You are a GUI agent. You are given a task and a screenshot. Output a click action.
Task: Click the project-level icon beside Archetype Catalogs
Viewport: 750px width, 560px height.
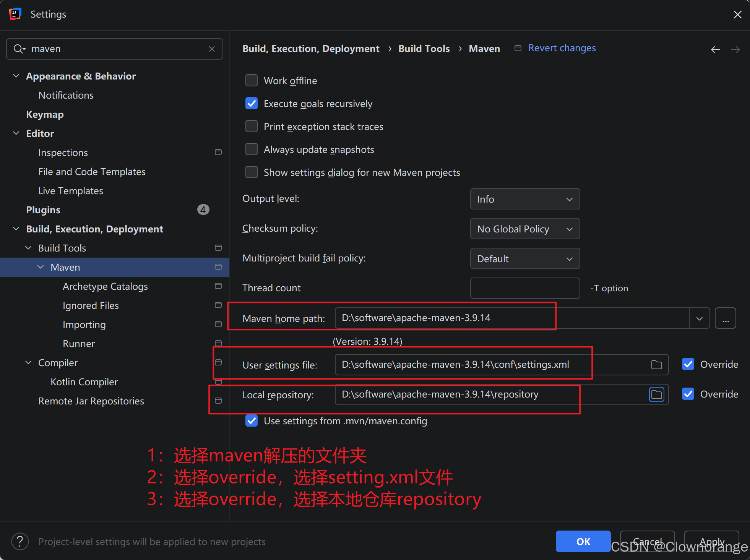[x=218, y=286]
